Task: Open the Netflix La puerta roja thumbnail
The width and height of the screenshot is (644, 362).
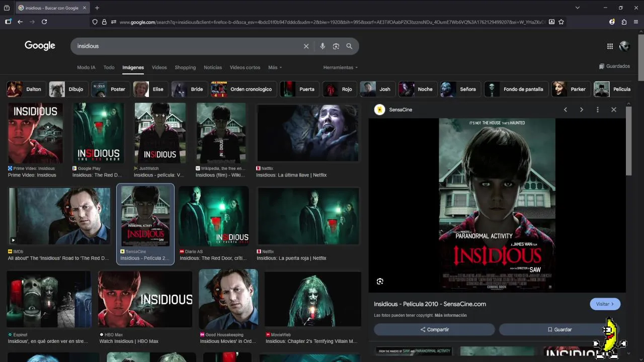Action: (308, 216)
